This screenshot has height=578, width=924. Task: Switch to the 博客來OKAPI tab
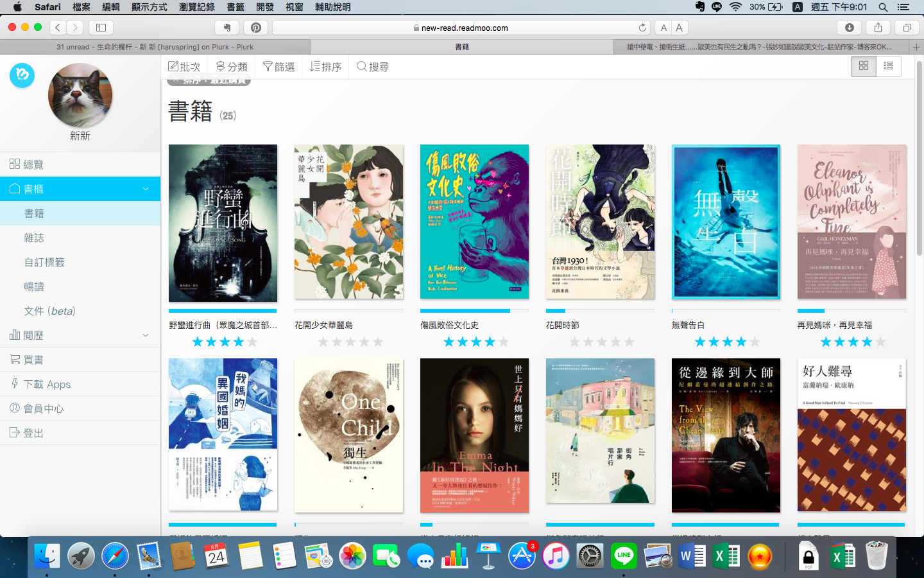761,47
